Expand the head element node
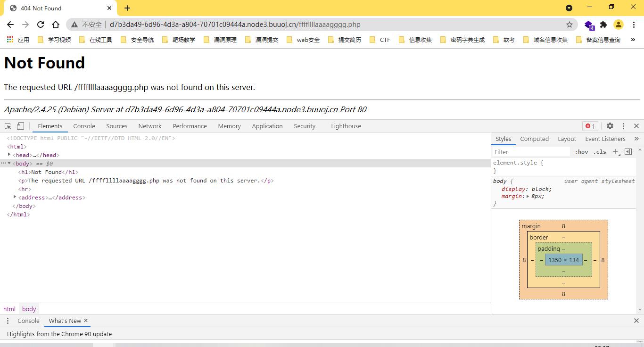 tap(9, 155)
